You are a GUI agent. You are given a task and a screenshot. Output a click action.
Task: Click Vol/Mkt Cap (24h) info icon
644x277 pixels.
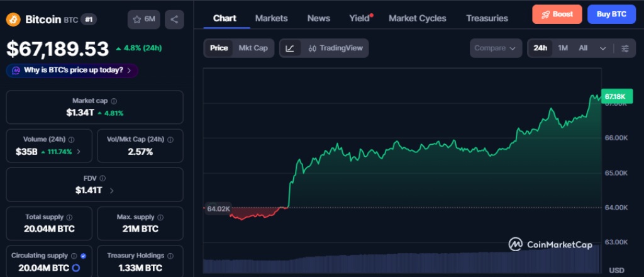(x=170, y=140)
